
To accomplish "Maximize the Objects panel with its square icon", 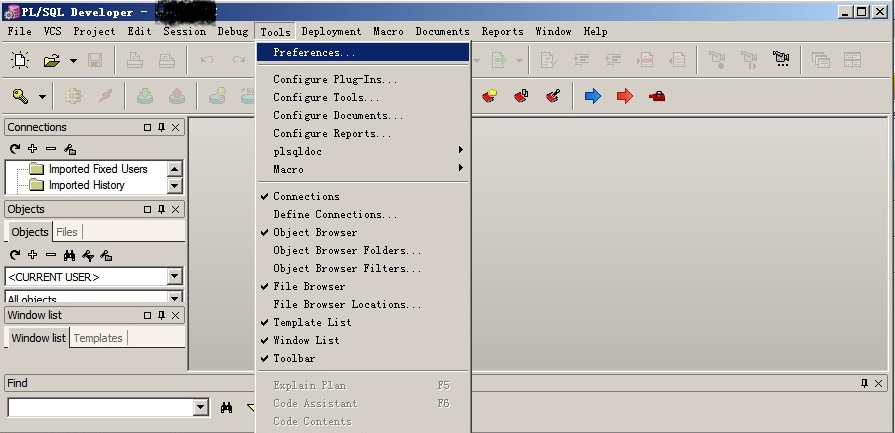I will point(147,209).
